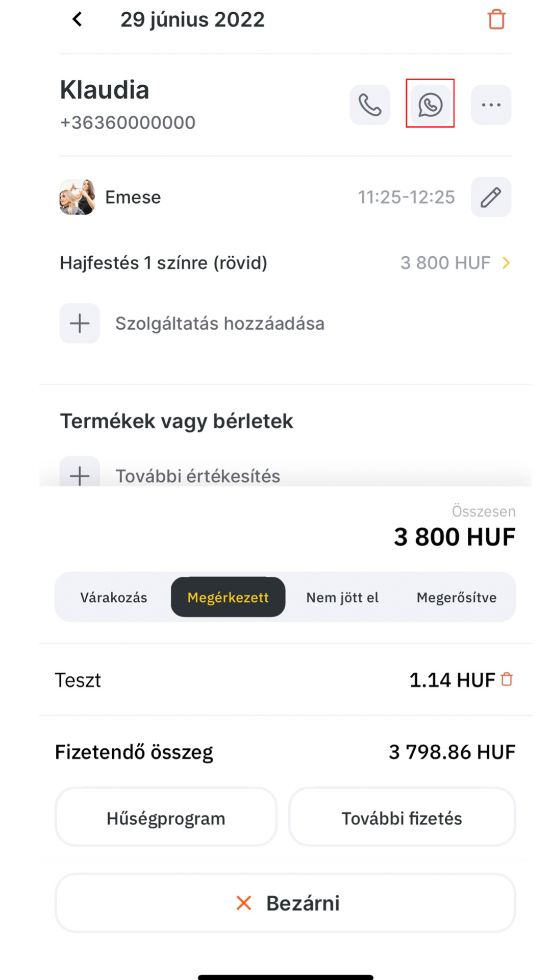Tap the back arrow icon
The width and height of the screenshot is (551, 980).
tap(77, 19)
